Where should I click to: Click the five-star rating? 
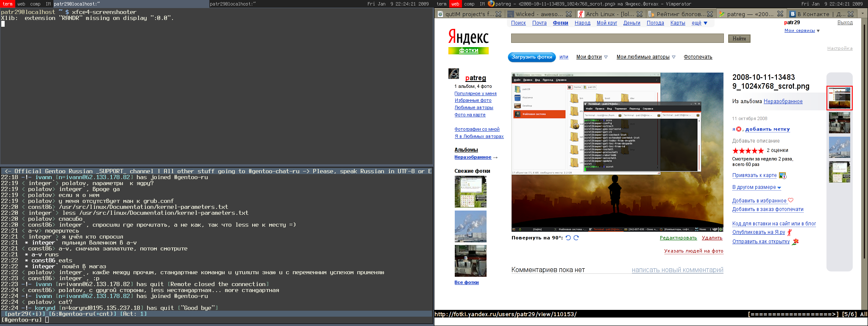[x=748, y=151]
